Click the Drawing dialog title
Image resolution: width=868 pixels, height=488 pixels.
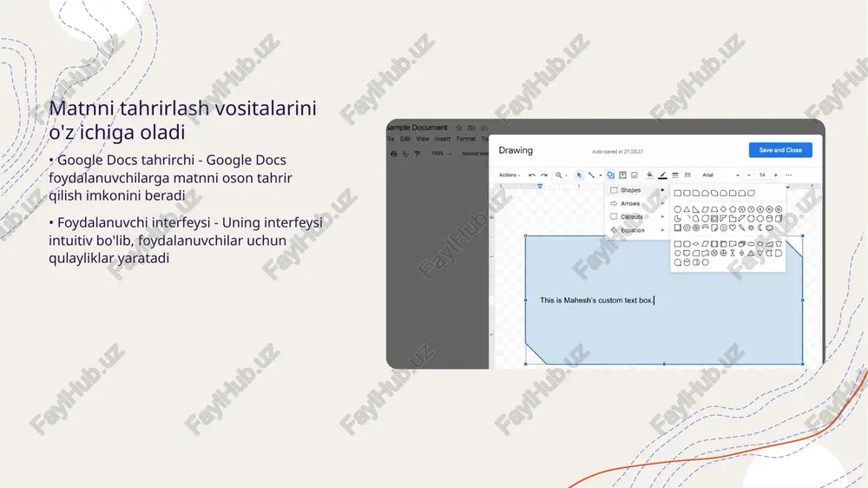click(x=516, y=150)
